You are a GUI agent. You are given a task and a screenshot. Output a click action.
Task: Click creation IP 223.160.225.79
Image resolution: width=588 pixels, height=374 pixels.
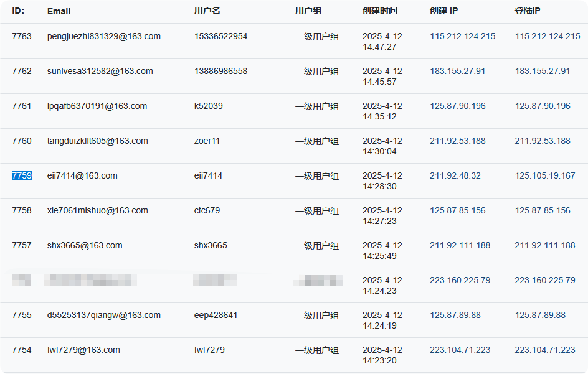click(460, 280)
